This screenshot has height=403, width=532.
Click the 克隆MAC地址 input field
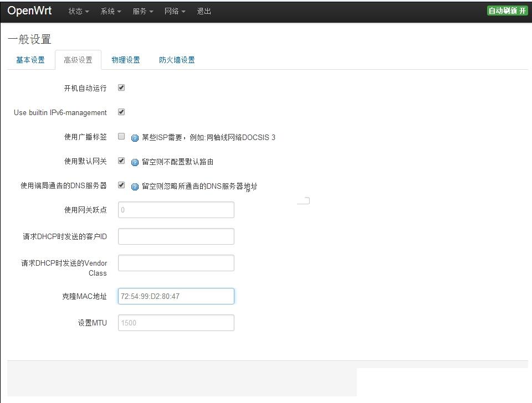pyautogui.click(x=176, y=296)
